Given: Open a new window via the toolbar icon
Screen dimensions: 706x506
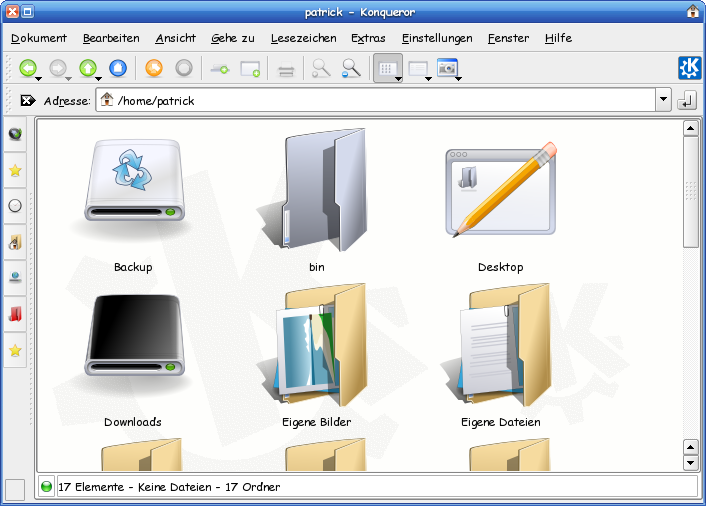Looking at the screenshot, I should click(250, 69).
